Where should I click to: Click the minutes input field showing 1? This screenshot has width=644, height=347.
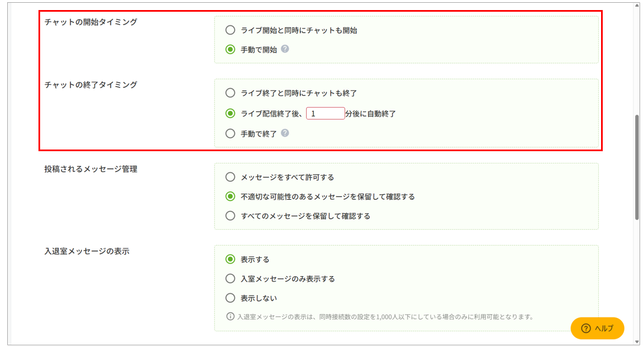click(325, 113)
